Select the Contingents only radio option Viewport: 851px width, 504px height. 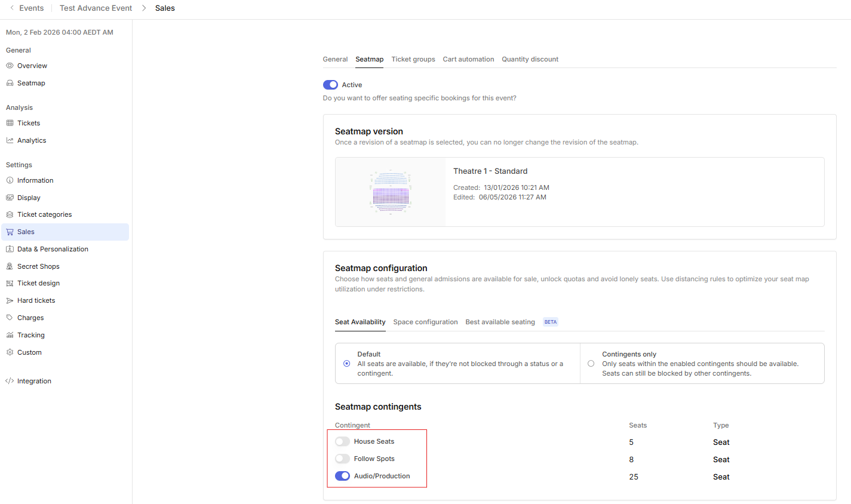pyautogui.click(x=591, y=364)
